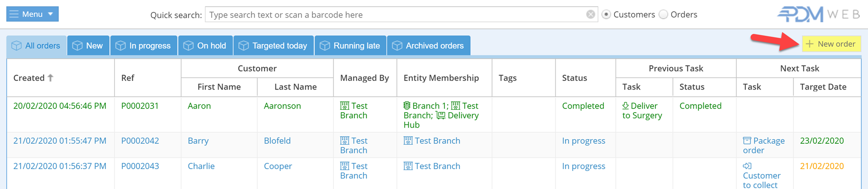Click the Branch 1 shield icon
The image size is (868, 189).
[407, 106]
